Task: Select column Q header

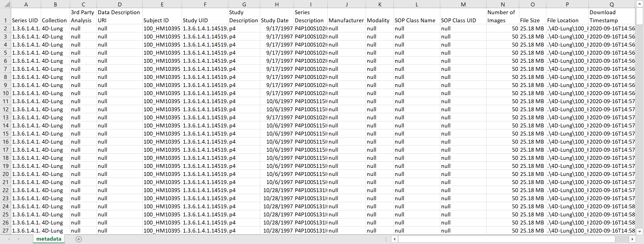Action: pos(612,4)
